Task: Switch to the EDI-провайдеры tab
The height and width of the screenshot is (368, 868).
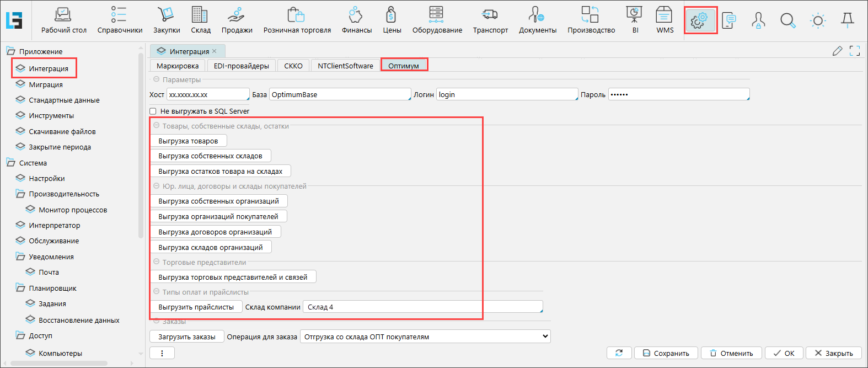Action: pyautogui.click(x=241, y=66)
